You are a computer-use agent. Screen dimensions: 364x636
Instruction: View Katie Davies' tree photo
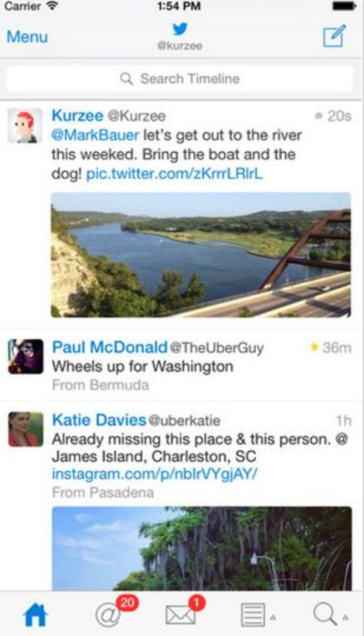point(202,548)
